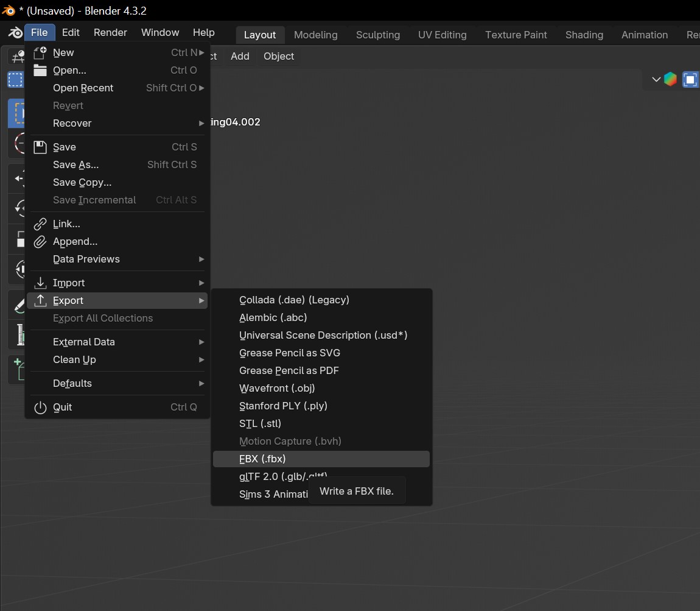The width and height of the screenshot is (700, 611).
Task: Switch to the Modeling workspace tab
Action: (316, 35)
